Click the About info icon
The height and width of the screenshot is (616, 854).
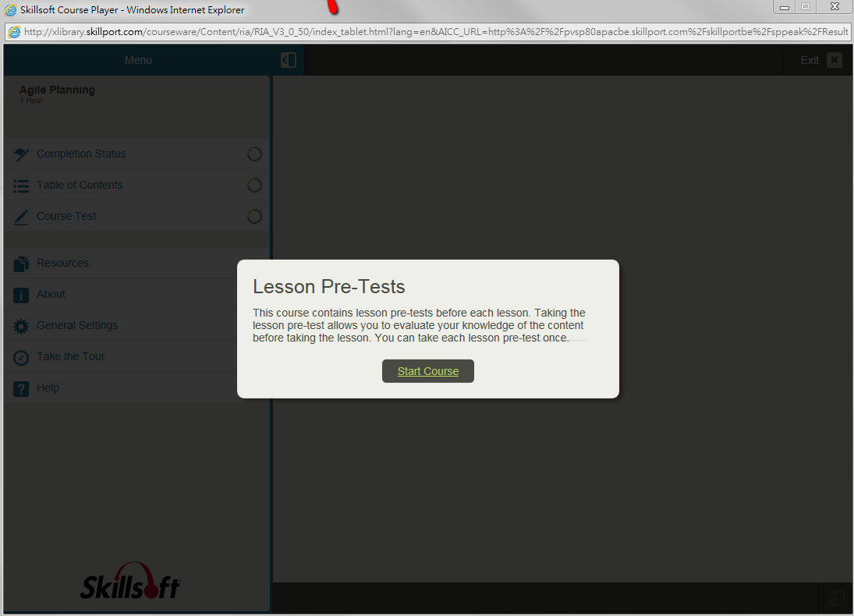pyautogui.click(x=21, y=296)
